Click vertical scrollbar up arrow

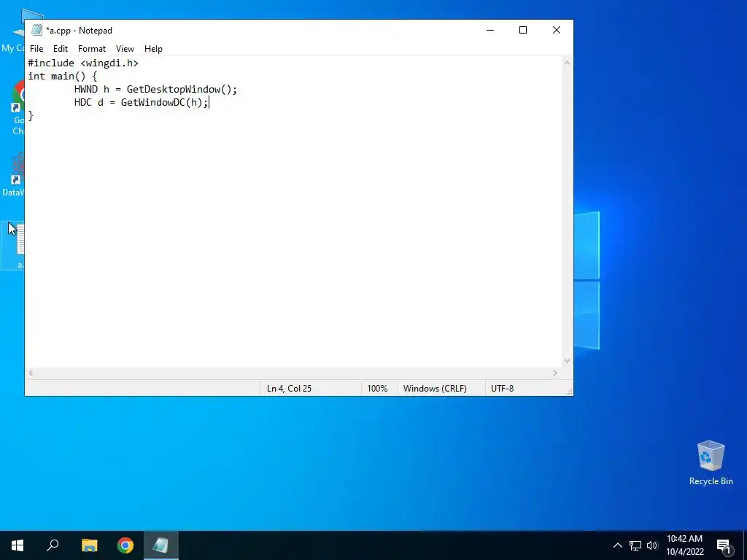click(x=567, y=63)
